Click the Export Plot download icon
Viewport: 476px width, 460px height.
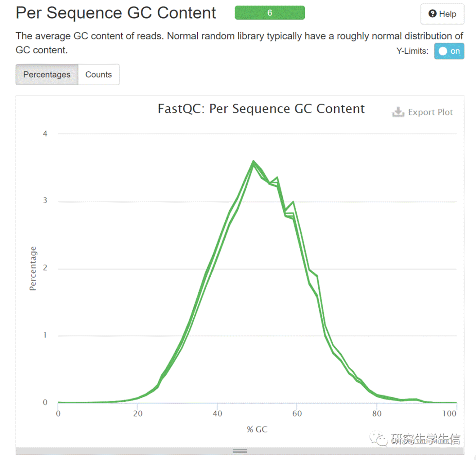point(398,112)
